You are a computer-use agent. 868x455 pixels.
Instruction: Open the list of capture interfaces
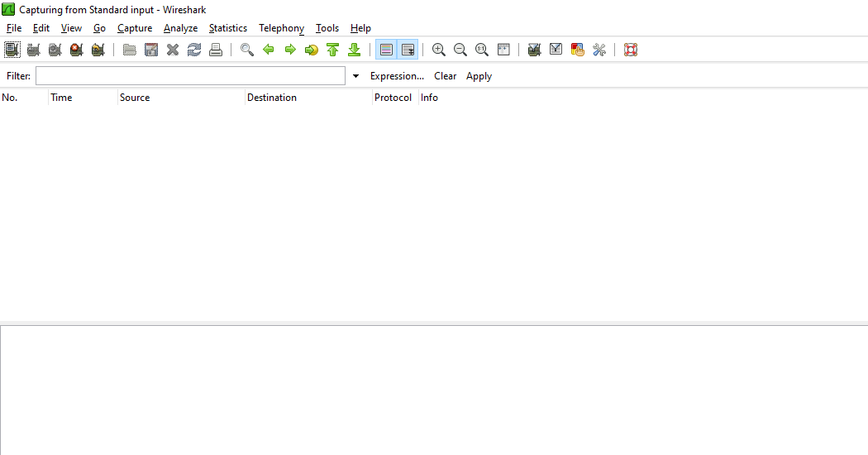12,50
